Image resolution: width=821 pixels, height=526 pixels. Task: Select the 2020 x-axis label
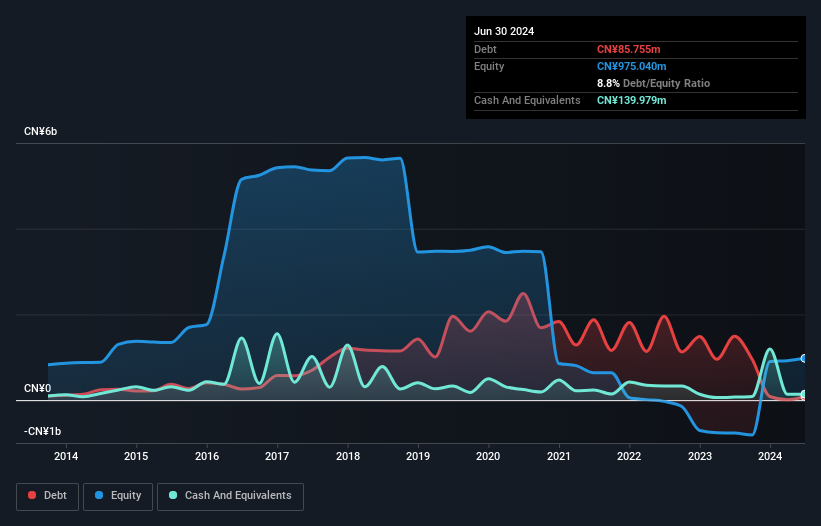click(488, 456)
